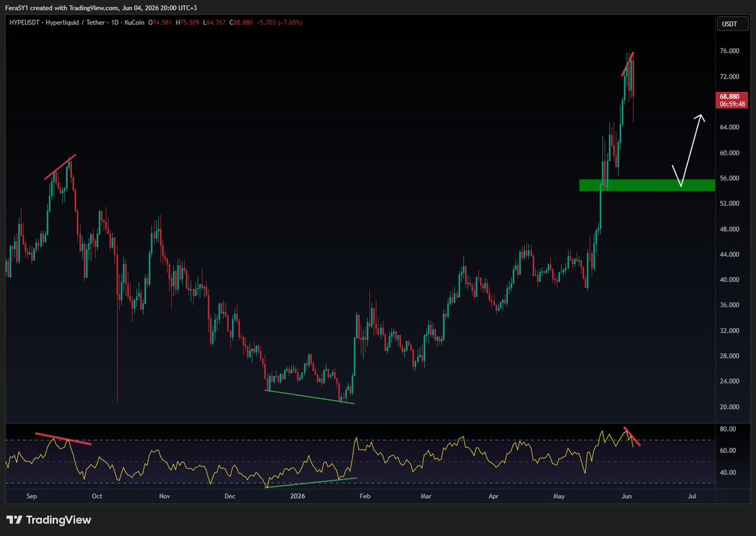The width and height of the screenshot is (756, 536).
Task: Click the Mar label on time axis
Action: 426,496
